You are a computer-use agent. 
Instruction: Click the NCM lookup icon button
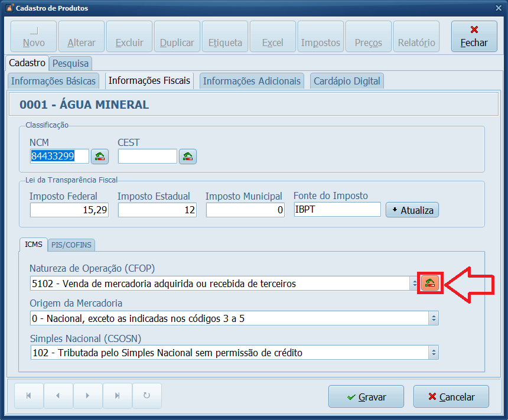click(100, 156)
